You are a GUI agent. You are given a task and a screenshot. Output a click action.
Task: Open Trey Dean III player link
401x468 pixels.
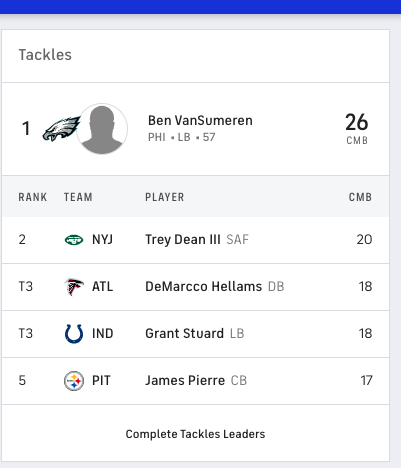point(183,240)
